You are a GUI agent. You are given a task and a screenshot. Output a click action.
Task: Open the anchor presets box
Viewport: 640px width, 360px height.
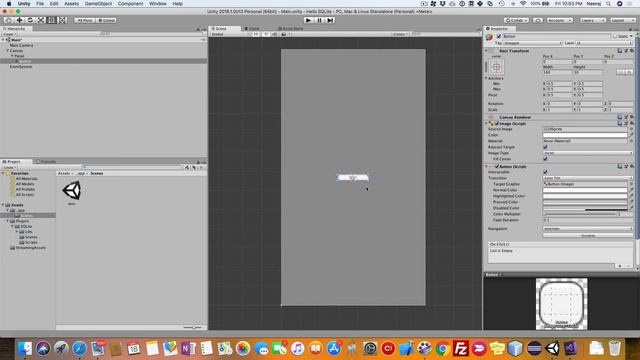(x=496, y=67)
